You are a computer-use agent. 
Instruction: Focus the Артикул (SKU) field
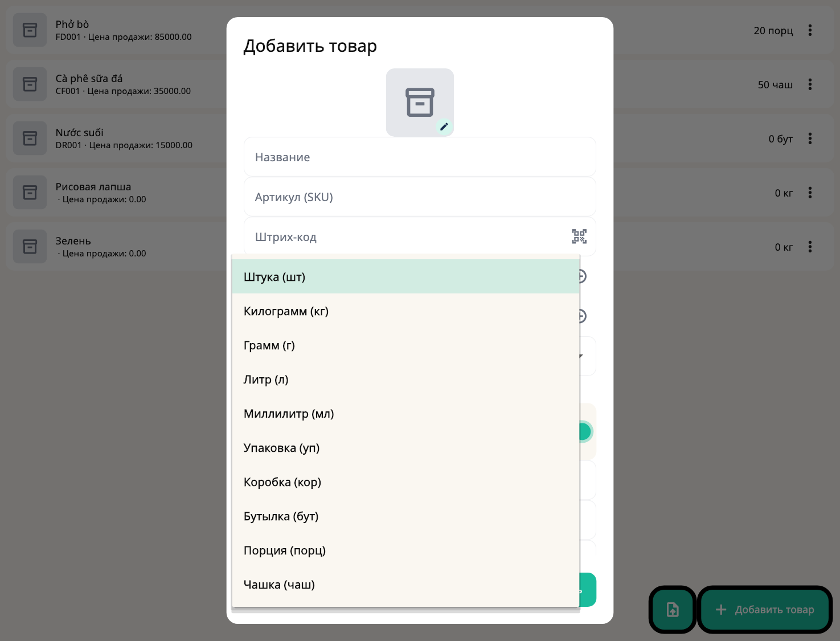click(420, 197)
